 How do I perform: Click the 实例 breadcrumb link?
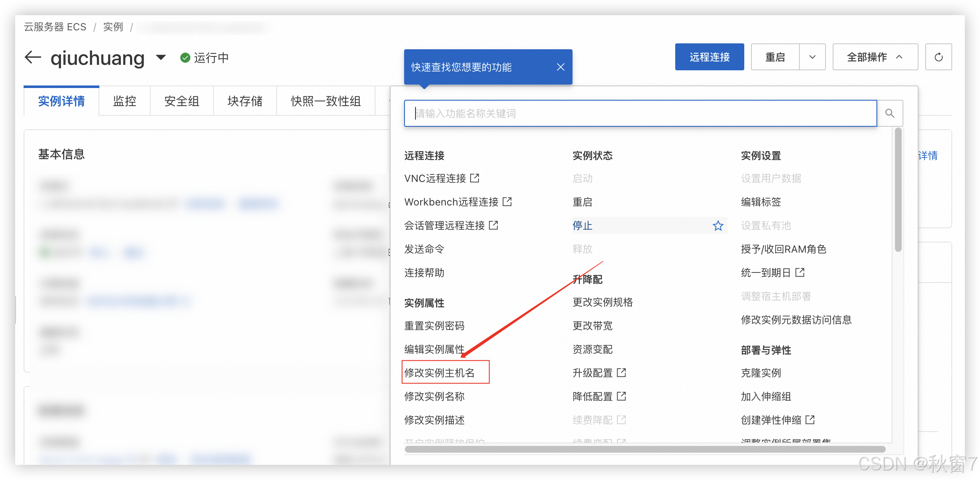pyautogui.click(x=113, y=27)
